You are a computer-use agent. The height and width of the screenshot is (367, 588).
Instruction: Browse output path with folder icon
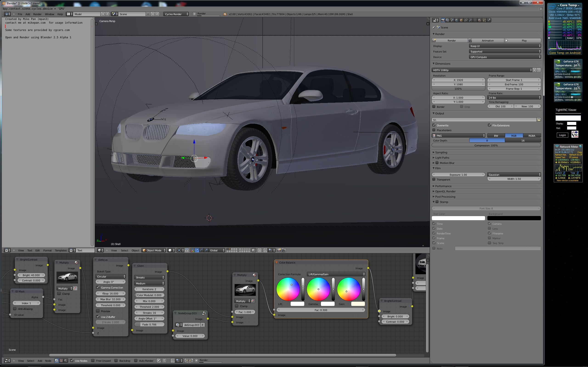[539, 120]
